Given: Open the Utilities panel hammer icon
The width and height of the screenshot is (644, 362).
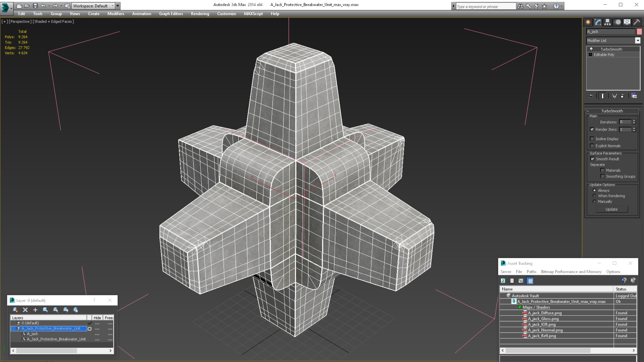Looking at the screenshot, I should [x=636, y=22].
